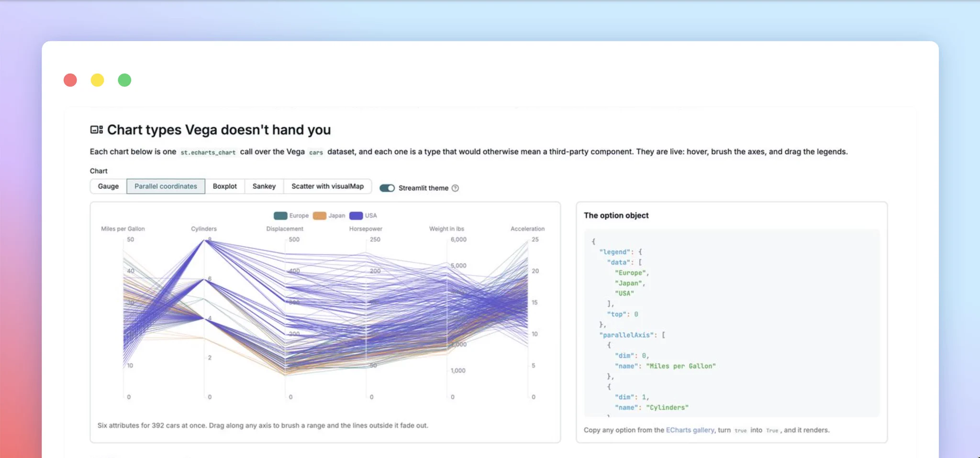
Task: Click the "top": 0 line in the code
Action: pos(623,314)
